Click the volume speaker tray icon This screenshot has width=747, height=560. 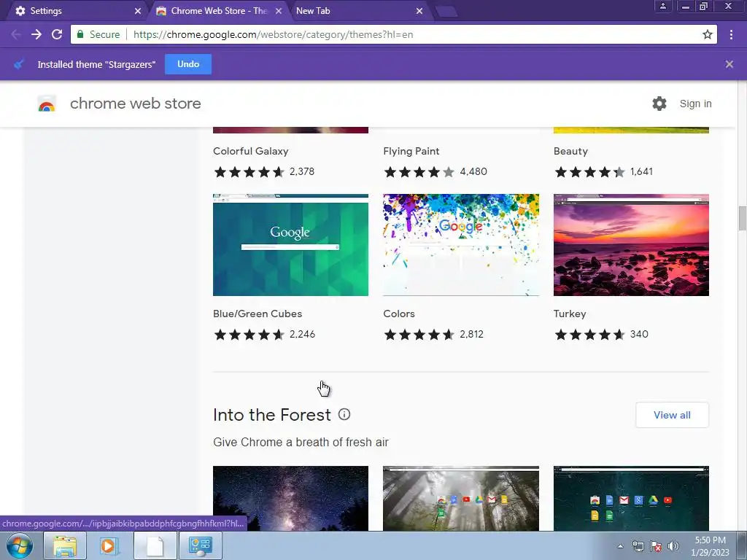tap(673, 546)
